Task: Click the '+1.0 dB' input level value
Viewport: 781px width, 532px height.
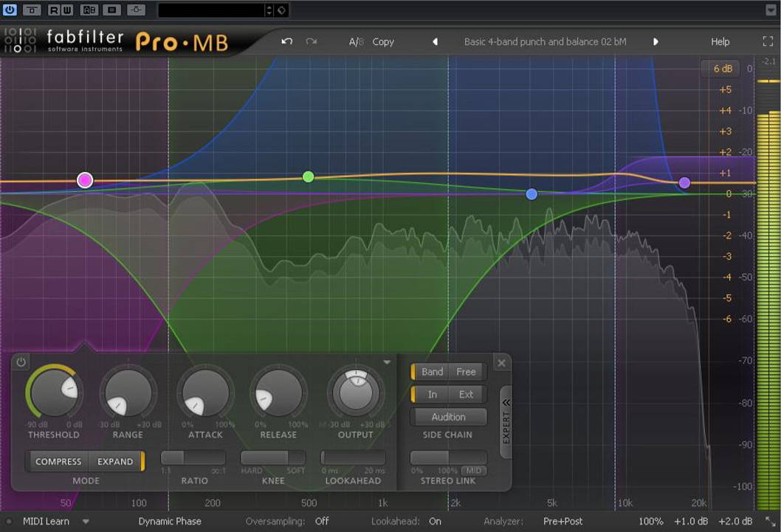Action: tap(690, 521)
